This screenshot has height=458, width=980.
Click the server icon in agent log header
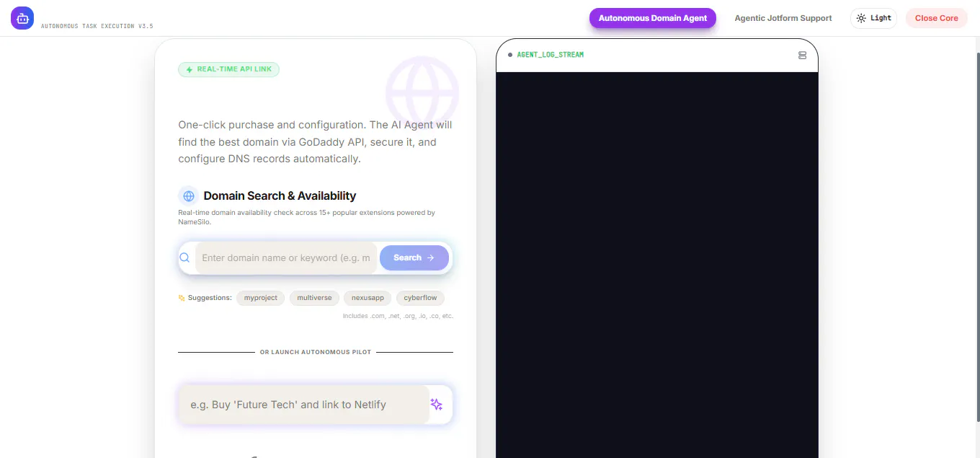point(802,55)
